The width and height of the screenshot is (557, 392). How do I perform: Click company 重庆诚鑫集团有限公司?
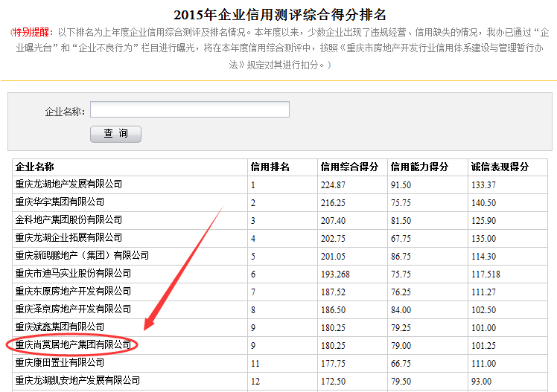(x=60, y=327)
